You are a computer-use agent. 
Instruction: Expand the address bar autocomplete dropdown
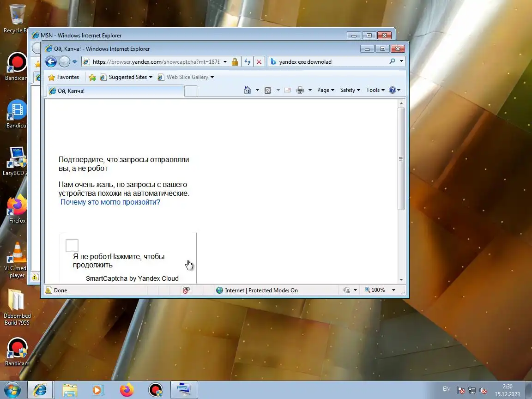pos(225,62)
